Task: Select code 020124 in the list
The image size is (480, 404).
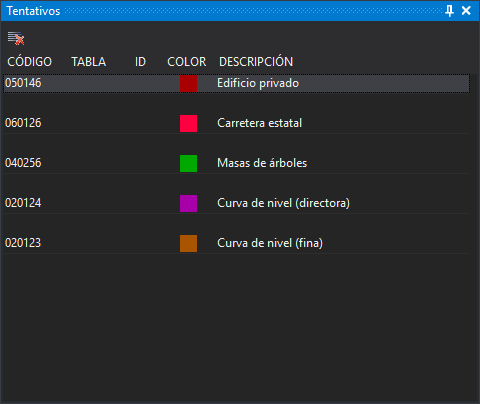Action: pos(23,203)
